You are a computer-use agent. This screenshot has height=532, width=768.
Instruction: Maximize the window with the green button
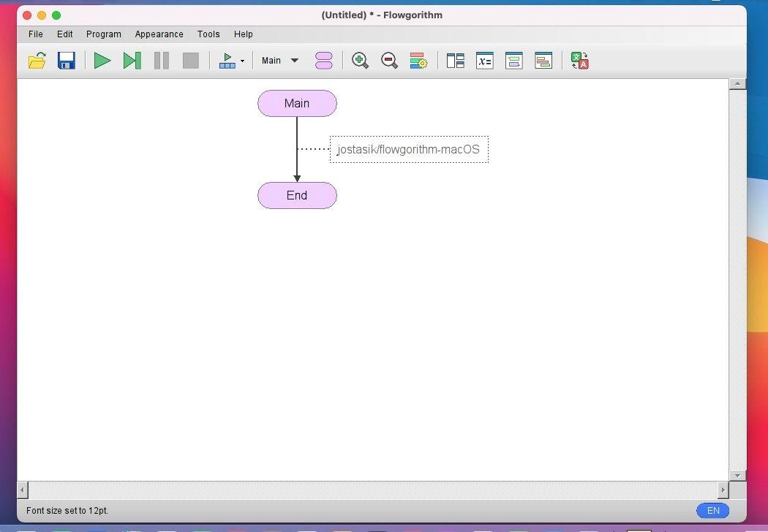click(56, 15)
